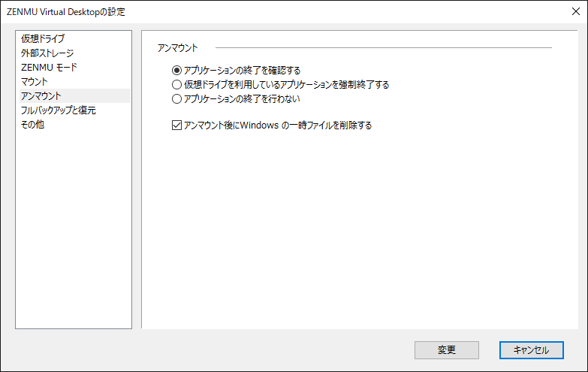The image size is (588, 372).
Task: Close the ZENMU Virtual Desktop settings dialog
Action: coord(576,11)
